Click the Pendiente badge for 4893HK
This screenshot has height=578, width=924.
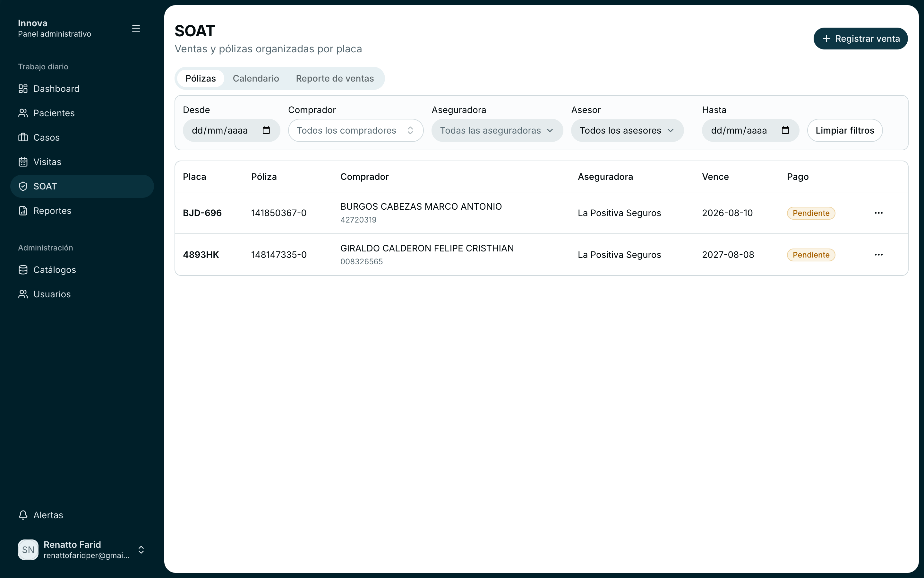pyautogui.click(x=811, y=255)
